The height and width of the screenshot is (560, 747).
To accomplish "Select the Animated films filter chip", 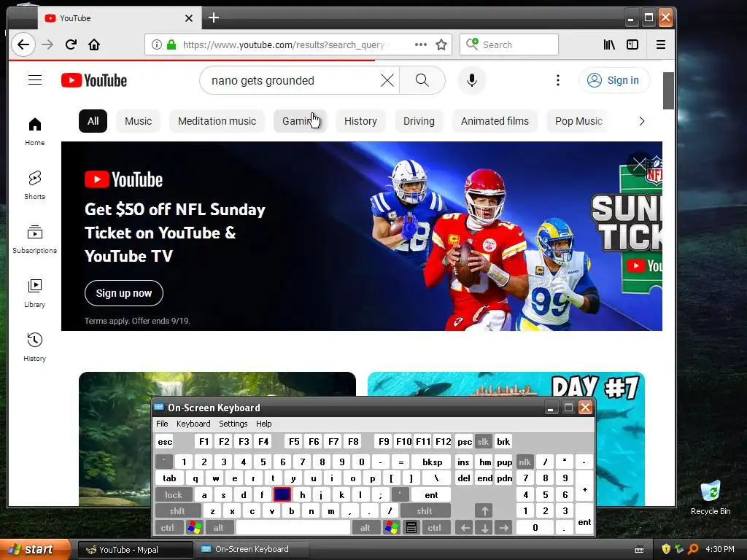I will (495, 121).
